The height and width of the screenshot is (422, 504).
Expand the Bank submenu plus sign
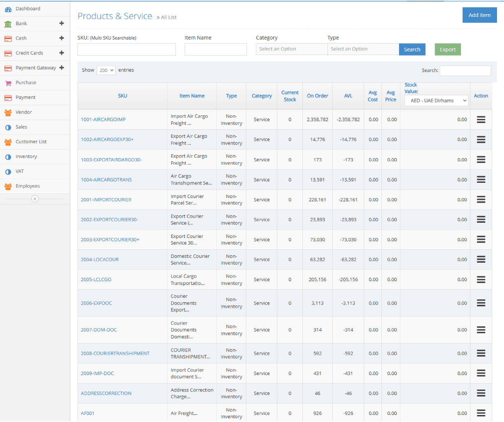62,23
